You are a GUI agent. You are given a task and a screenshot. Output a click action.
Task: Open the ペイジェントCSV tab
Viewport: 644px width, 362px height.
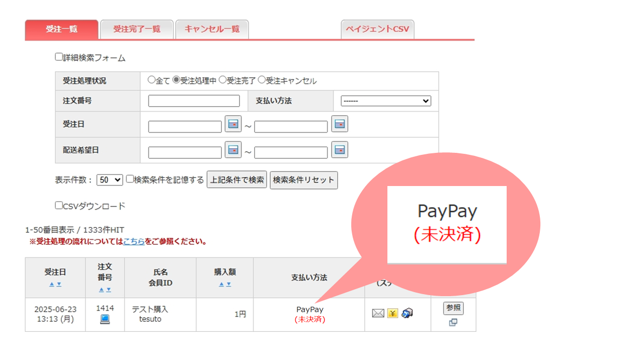coord(377,29)
